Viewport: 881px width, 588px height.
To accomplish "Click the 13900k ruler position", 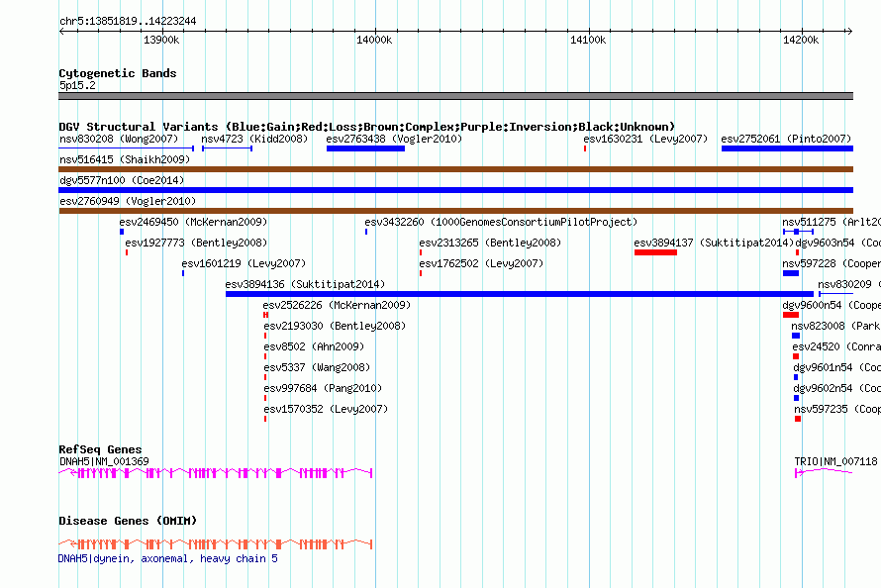I will click(161, 40).
